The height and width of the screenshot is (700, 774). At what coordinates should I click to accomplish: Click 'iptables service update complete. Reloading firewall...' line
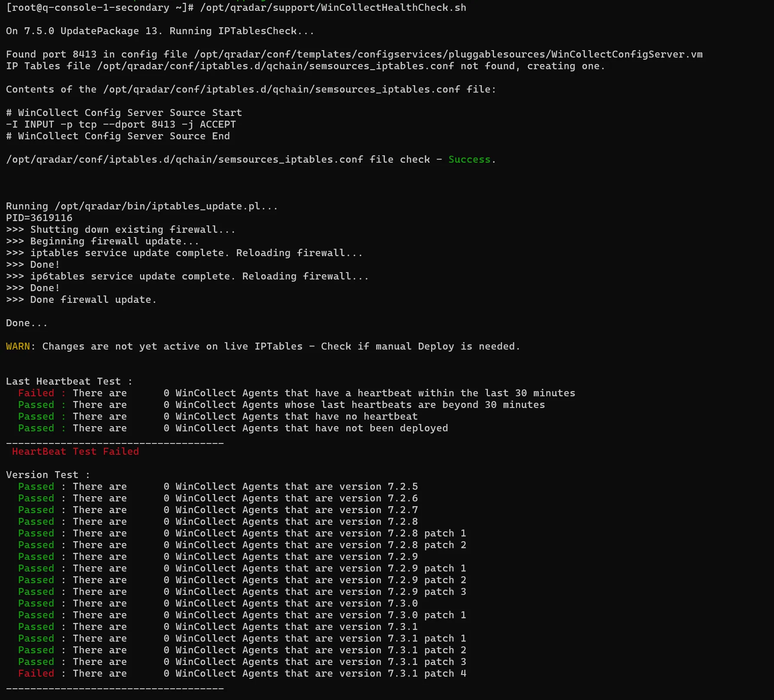coord(184,253)
